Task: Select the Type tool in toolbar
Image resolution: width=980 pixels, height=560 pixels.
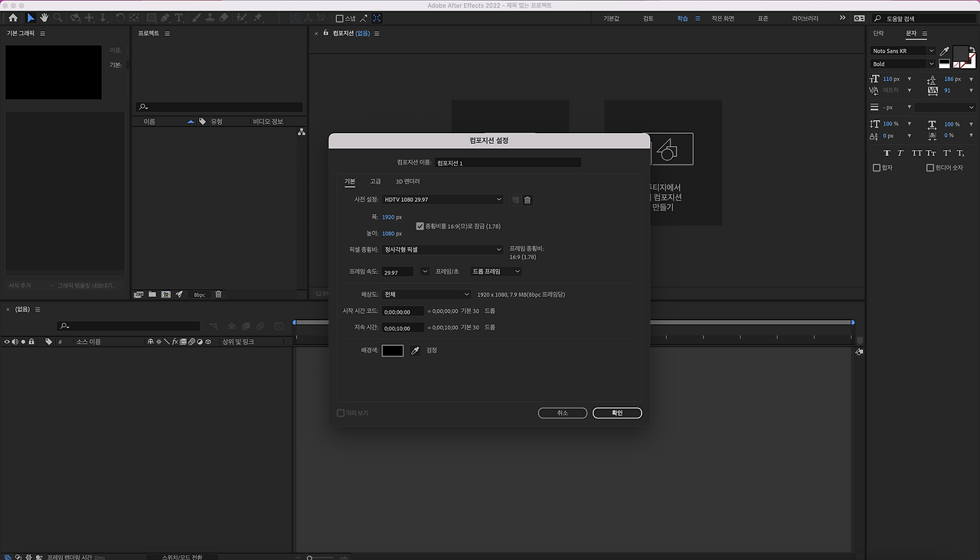Action: coord(179,18)
